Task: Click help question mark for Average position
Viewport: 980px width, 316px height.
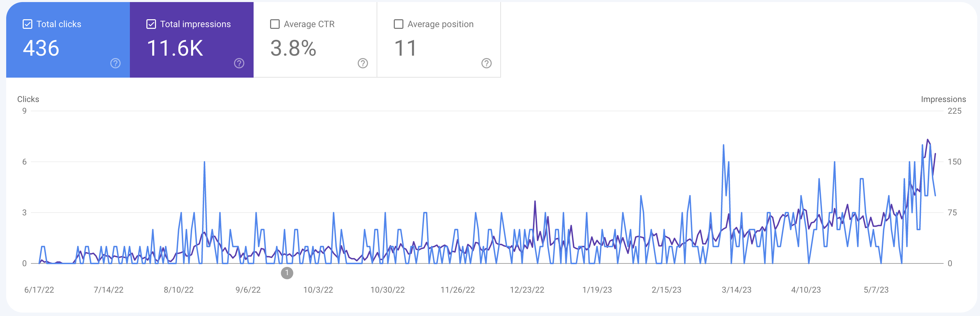Action: click(486, 63)
